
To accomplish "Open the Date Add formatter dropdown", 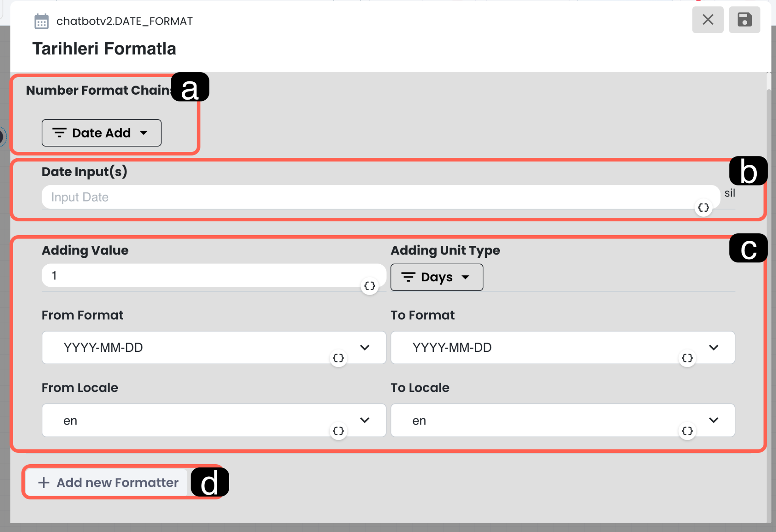I will click(102, 133).
